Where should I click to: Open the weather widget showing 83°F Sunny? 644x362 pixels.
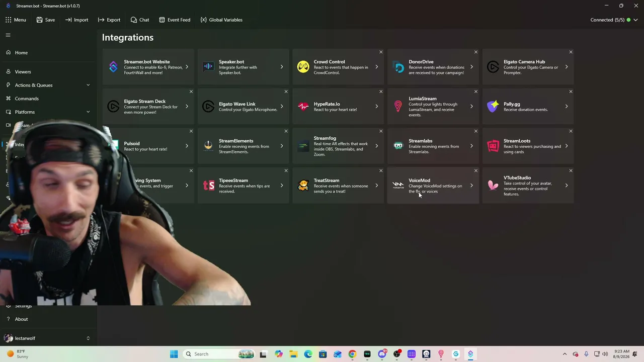coord(19,354)
